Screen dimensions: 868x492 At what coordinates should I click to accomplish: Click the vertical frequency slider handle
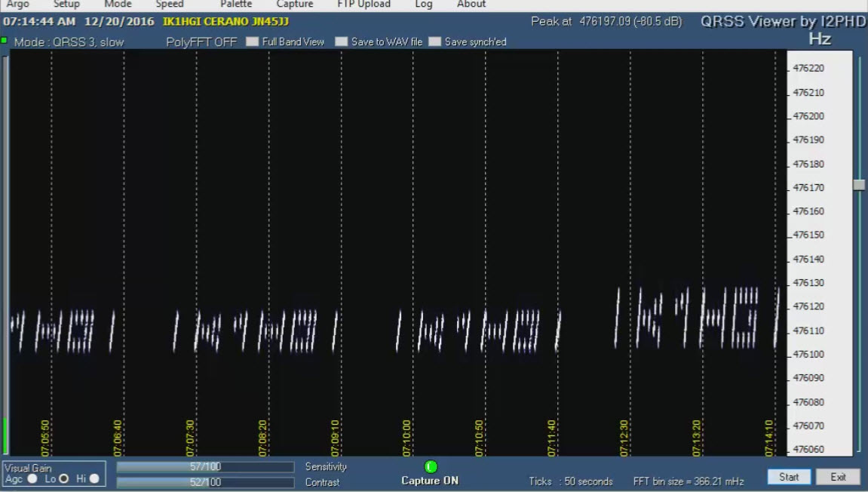tap(859, 185)
